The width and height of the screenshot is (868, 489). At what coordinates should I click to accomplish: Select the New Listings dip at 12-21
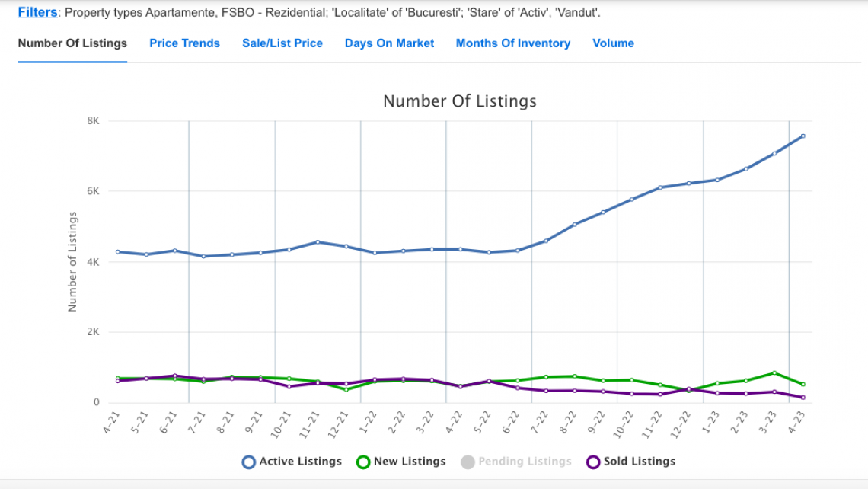(x=346, y=389)
